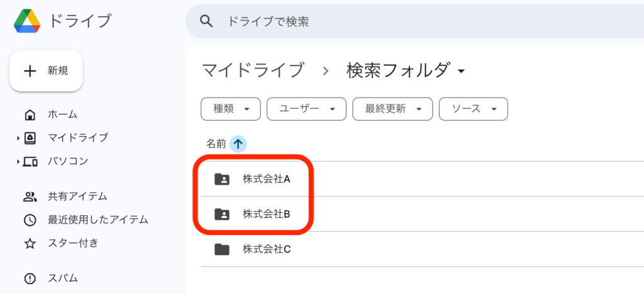Open the スパム spam section
The image size is (644, 294).
63,278
